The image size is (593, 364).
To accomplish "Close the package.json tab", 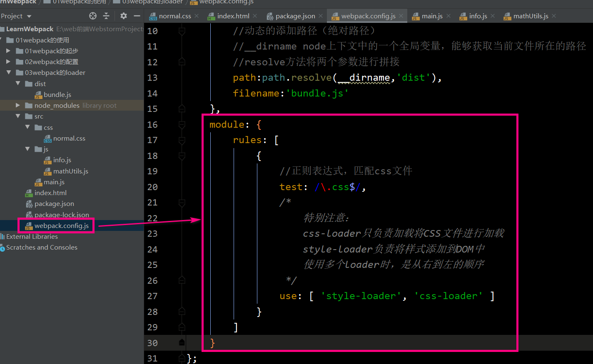I will [321, 16].
